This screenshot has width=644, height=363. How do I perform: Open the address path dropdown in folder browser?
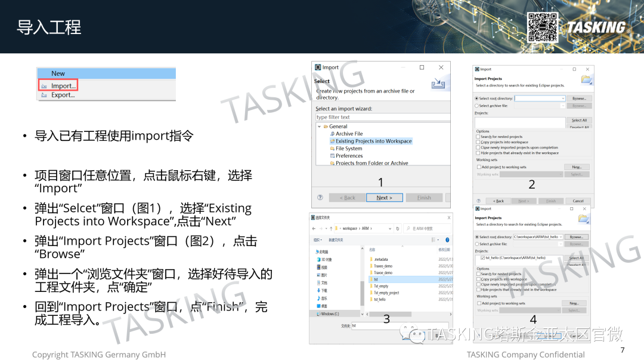[x=390, y=228]
